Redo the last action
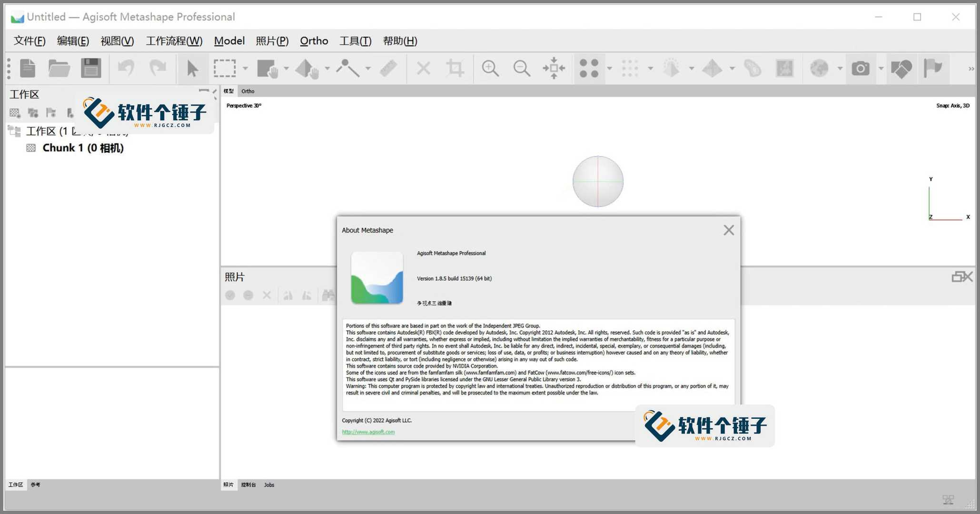 [158, 69]
